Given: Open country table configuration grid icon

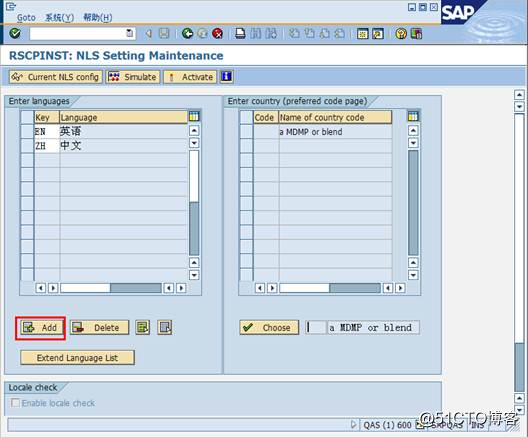Looking at the screenshot, I should coord(413,116).
